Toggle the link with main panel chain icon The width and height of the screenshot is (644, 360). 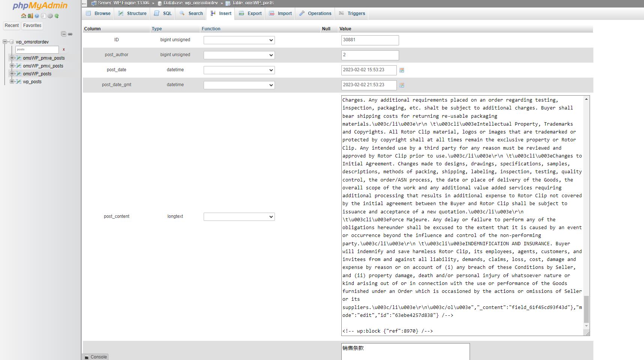[x=70, y=34]
